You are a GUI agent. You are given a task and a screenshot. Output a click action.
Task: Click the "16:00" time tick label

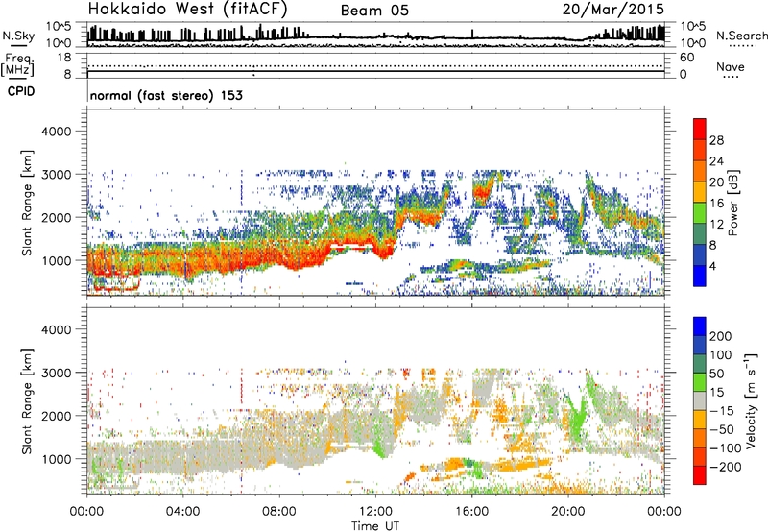pyautogui.click(x=471, y=512)
